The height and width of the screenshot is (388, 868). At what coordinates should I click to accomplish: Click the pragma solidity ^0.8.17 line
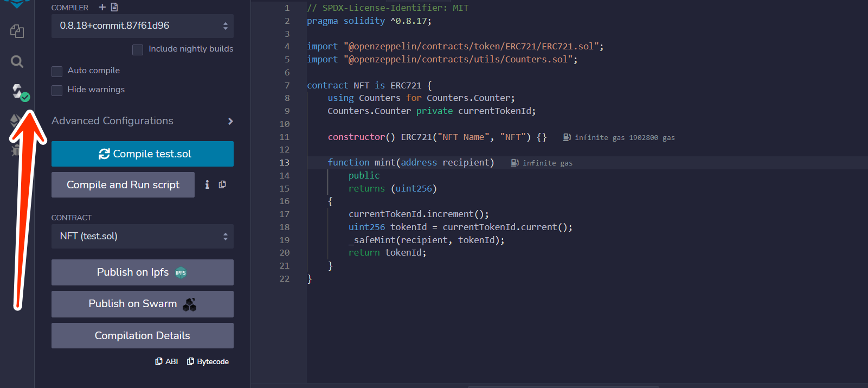(x=369, y=21)
